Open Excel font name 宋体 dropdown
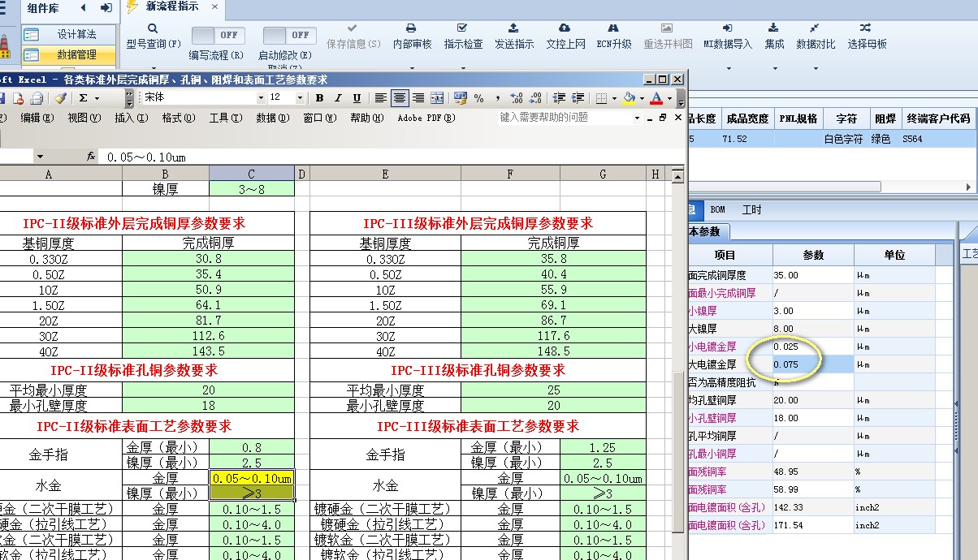The width and height of the screenshot is (978, 560). (261, 98)
